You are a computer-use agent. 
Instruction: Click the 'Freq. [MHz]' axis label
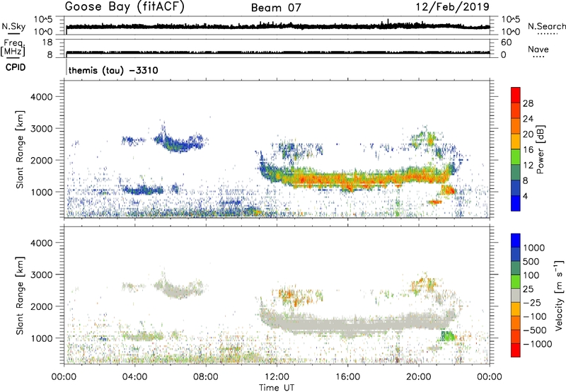pos(13,48)
